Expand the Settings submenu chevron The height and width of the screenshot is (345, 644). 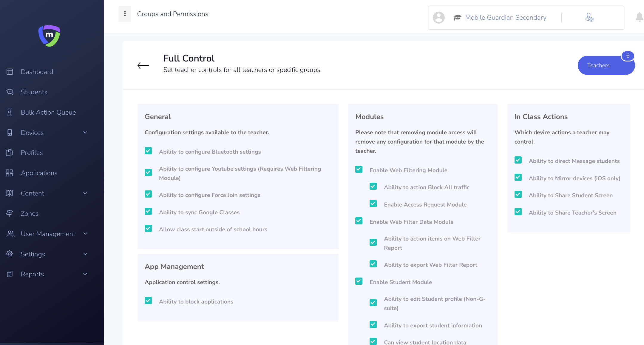click(x=85, y=254)
